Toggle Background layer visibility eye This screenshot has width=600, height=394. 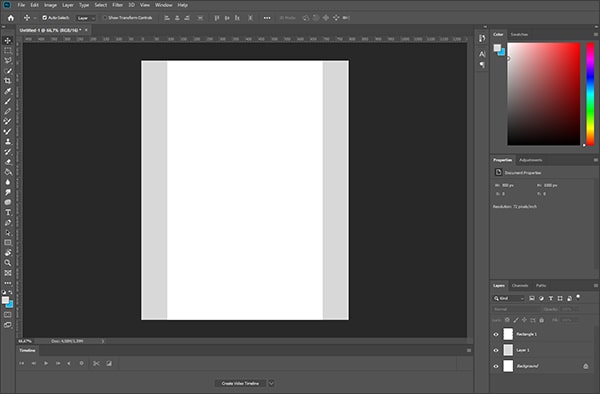pyautogui.click(x=496, y=366)
